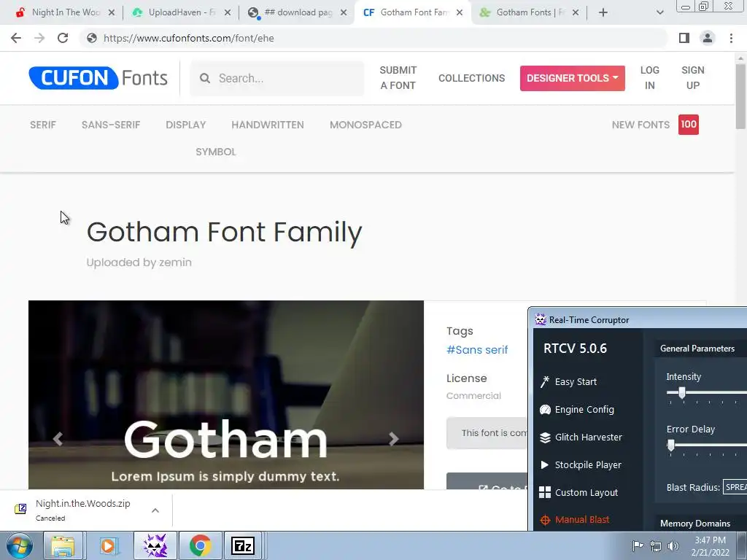Adjust the Intensity slider in RTCV
This screenshot has width=747, height=560.
tap(682, 393)
